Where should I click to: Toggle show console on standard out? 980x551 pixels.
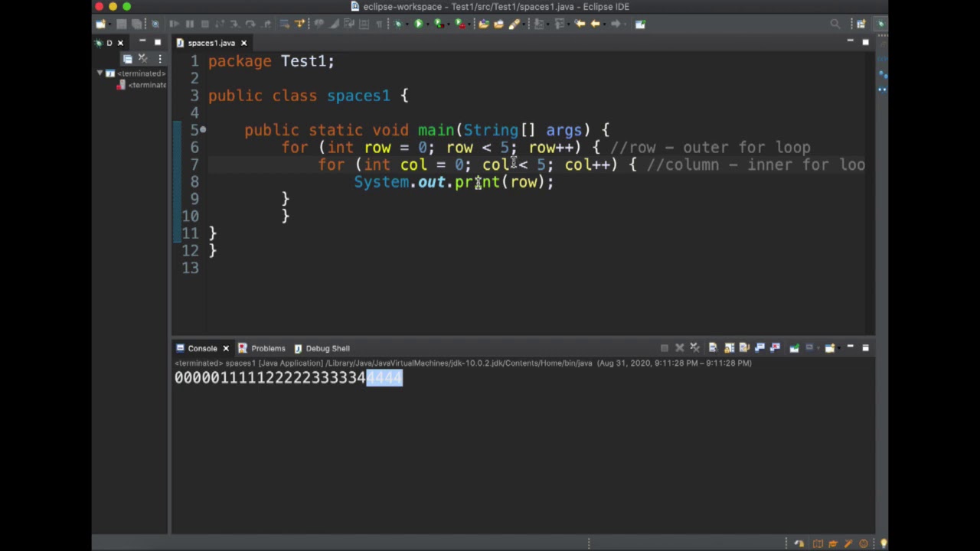[759, 348]
